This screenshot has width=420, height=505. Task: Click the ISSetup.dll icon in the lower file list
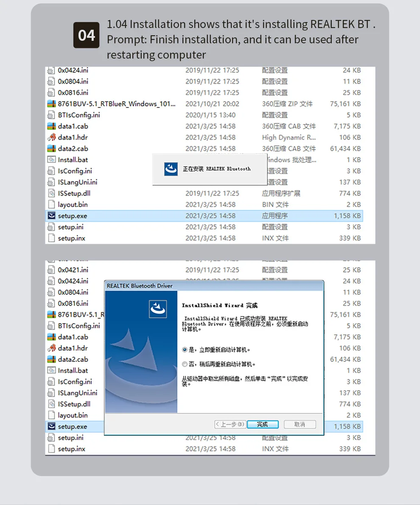click(51, 404)
